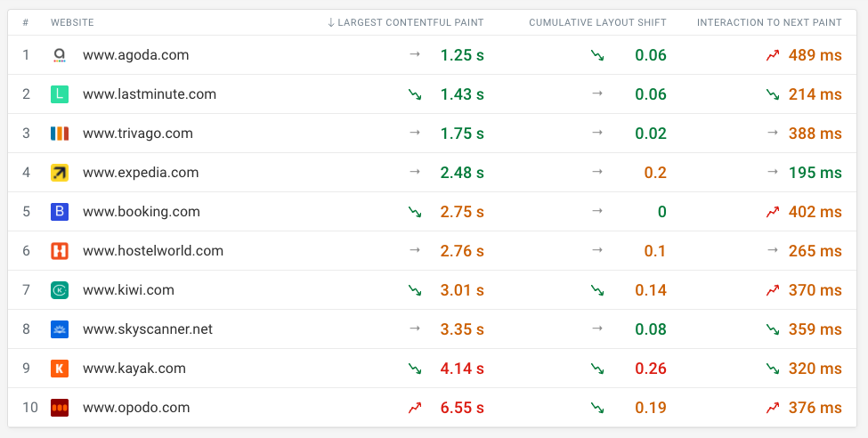Click the lastminute.com green L favicon
This screenshot has height=438, width=868.
point(60,94)
